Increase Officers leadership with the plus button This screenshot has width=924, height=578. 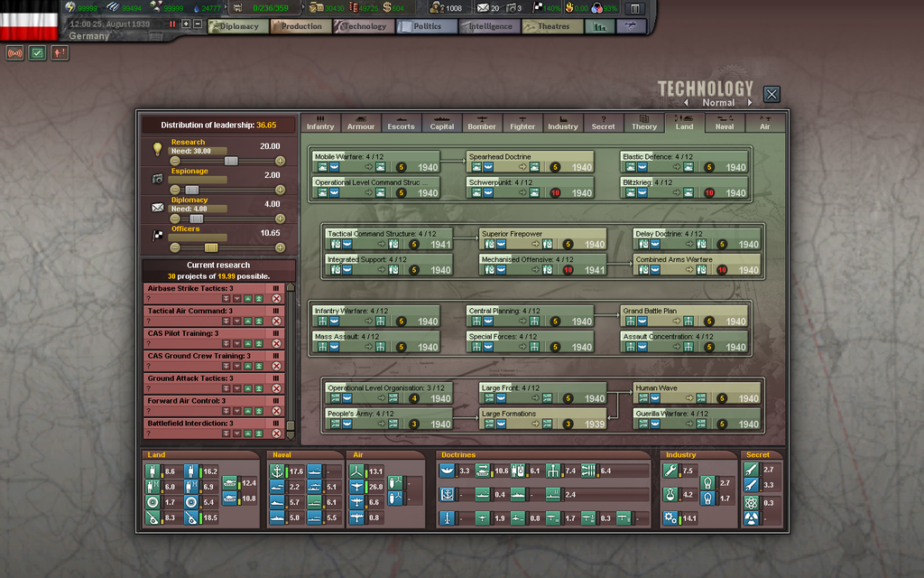point(280,247)
